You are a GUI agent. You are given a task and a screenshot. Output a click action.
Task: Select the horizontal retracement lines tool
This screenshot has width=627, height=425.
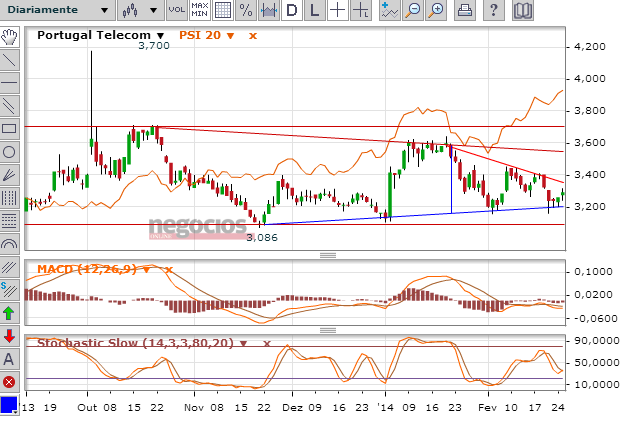pyautogui.click(x=9, y=221)
